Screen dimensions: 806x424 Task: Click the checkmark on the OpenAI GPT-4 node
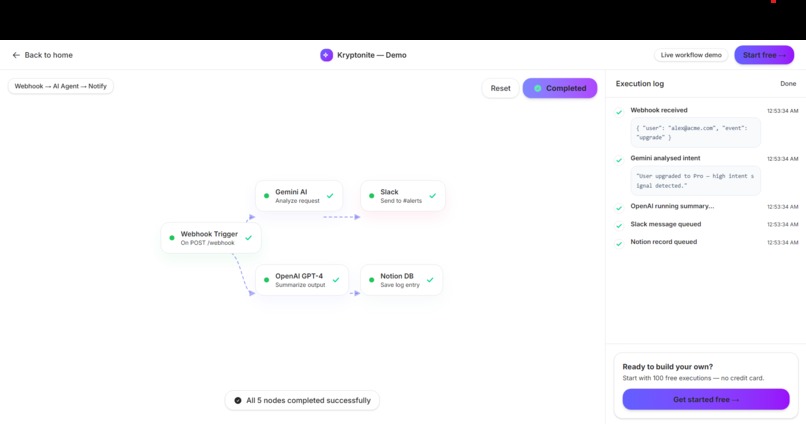pyautogui.click(x=336, y=280)
